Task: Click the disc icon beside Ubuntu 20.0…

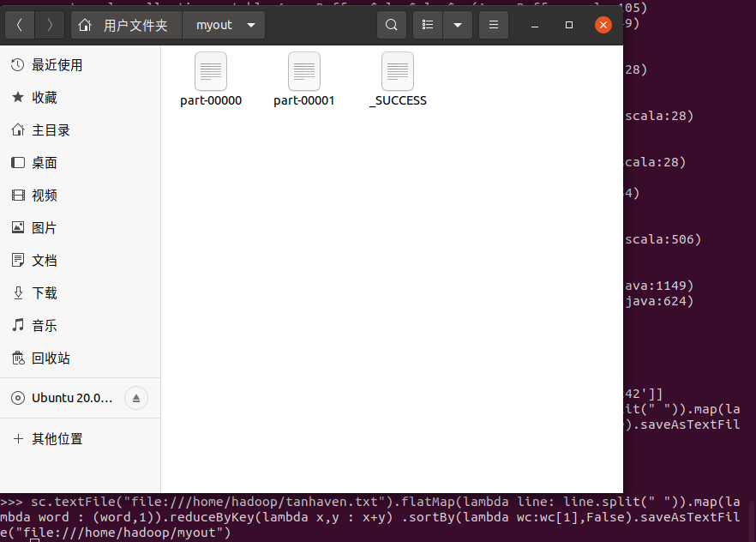Action: 18,398
